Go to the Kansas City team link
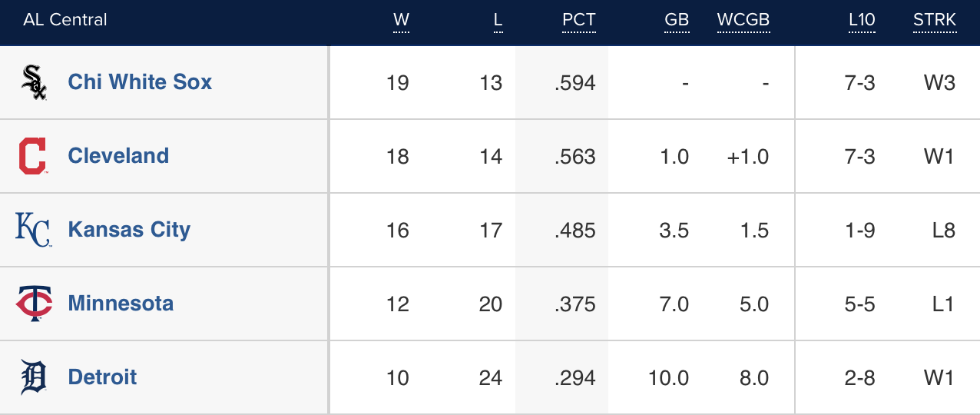Screen dimensions: 980x415 click(x=129, y=230)
